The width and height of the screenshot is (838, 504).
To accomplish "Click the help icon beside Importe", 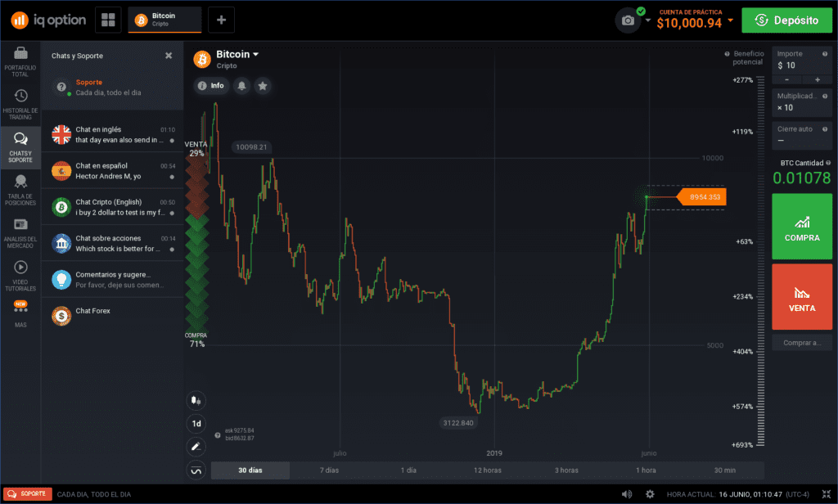I will tap(825, 54).
